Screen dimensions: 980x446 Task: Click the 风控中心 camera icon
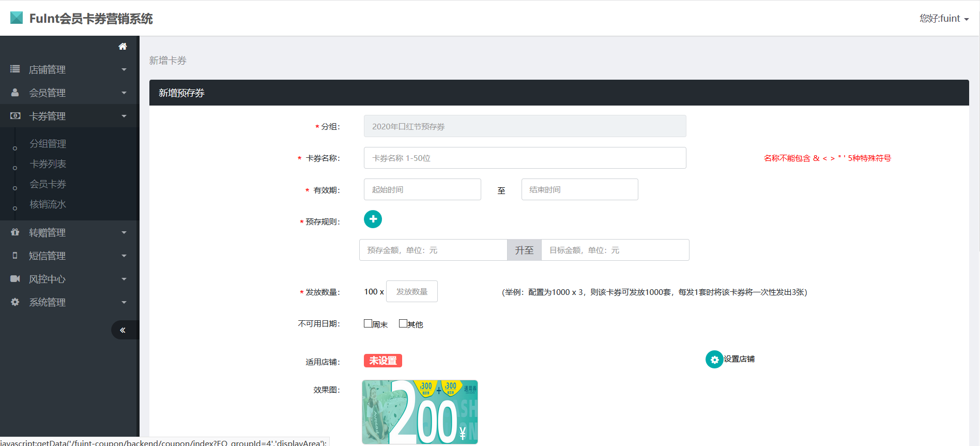pyautogui.click(x=15, y=279)
